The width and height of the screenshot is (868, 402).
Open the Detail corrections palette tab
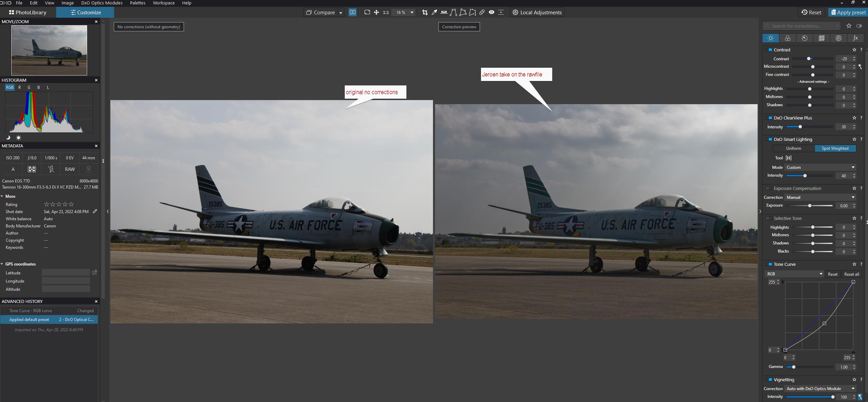point(805,38)
